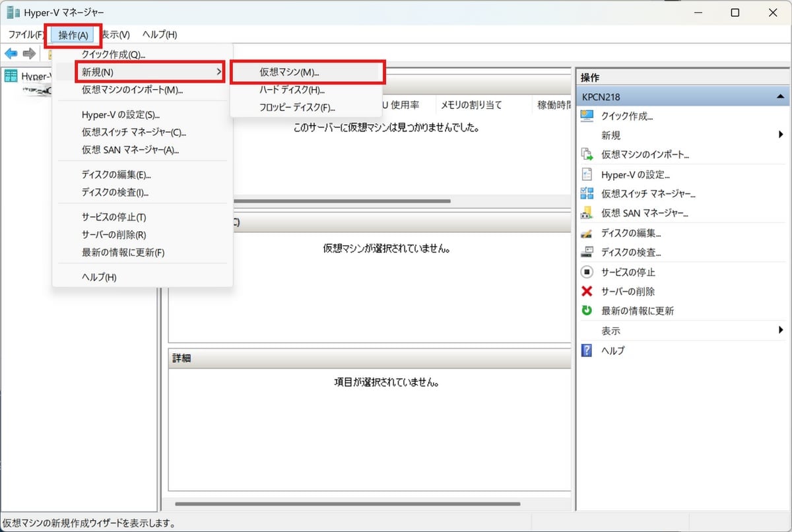Screen dimensions: 792x532
Task: Click the Stop Service icon in Actions pane
Action: pos(587,272)
